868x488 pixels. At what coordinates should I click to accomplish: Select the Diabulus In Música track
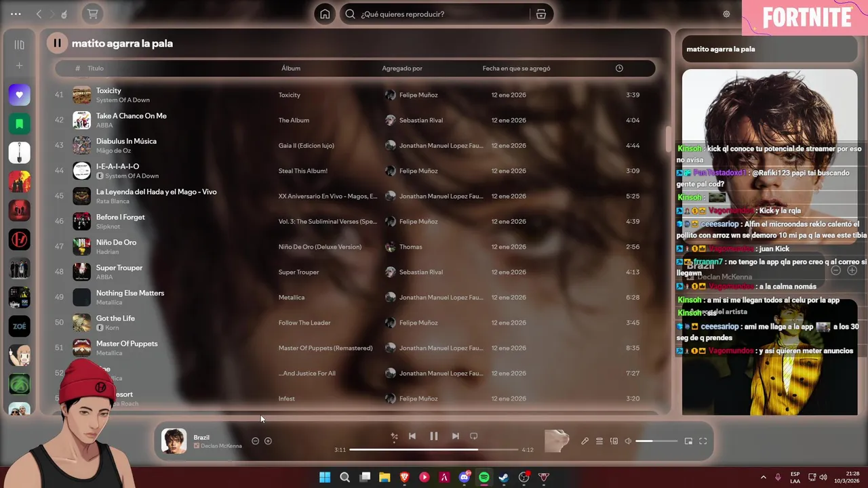coord(126,141)
